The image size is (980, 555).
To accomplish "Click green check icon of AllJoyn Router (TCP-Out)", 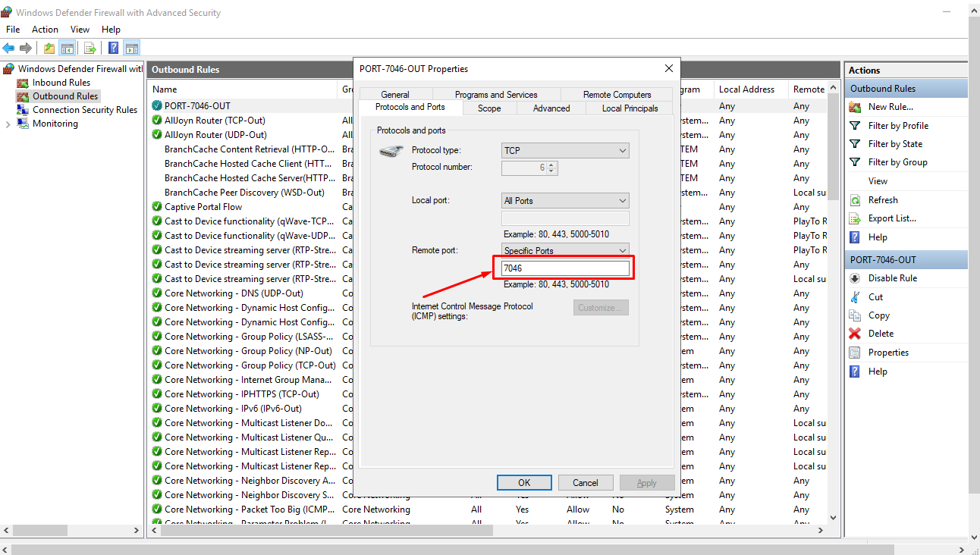I will coord(157,120).
